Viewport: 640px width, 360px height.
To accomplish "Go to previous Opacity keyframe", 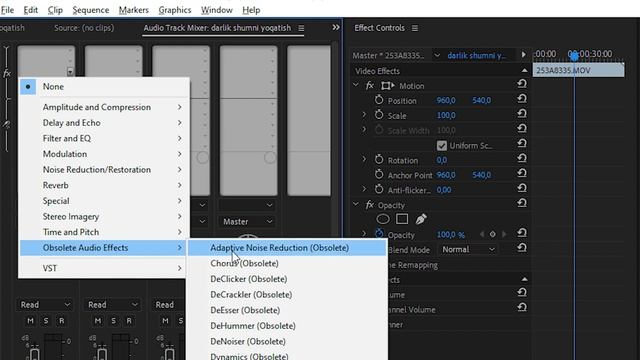I will pyautogui.click(x=482, y=234).
